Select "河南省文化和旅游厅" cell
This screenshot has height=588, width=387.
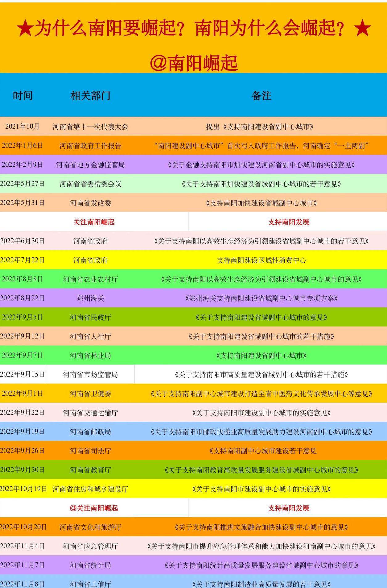click(90, 528)
